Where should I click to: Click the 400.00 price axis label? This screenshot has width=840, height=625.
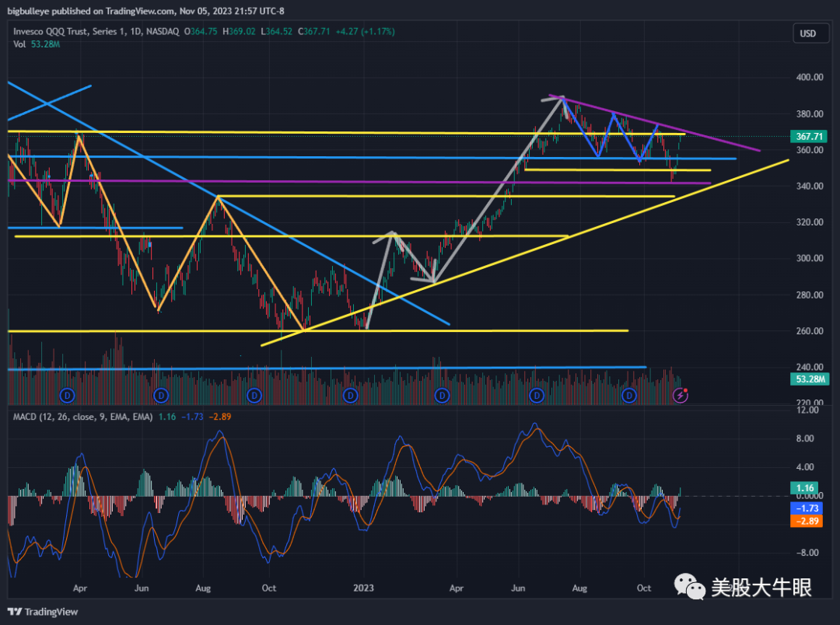tap(810, 77)
